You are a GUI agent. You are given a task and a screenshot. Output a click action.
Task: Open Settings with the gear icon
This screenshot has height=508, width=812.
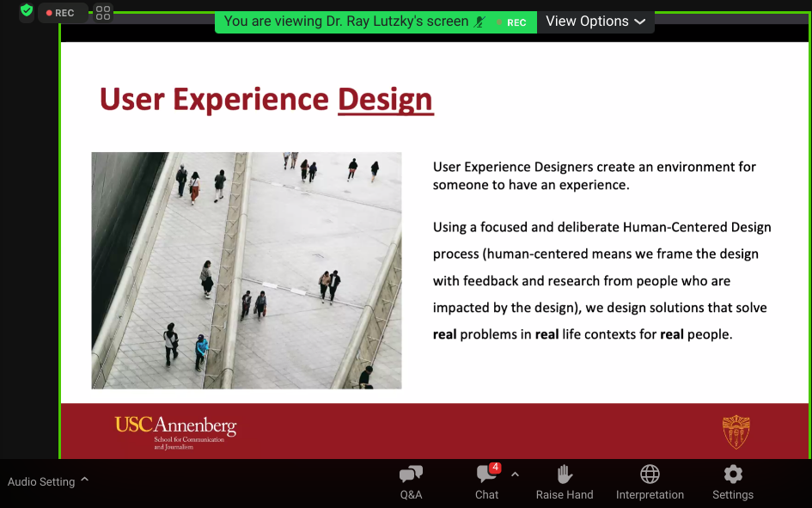pyautogui.click(x=732, y=481)
